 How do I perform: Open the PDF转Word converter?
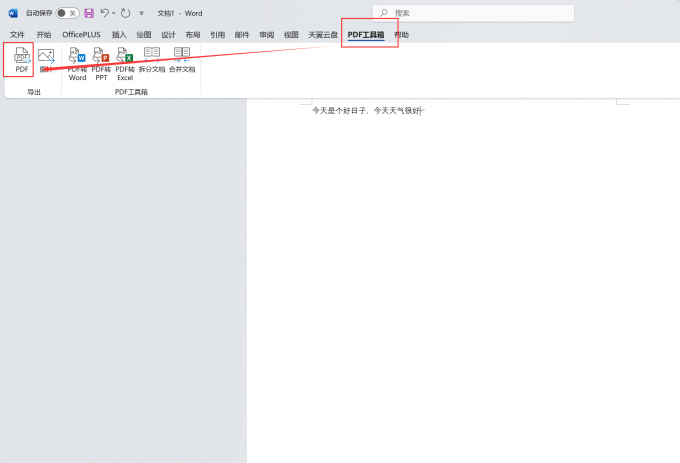pyautogui.click(x=77, y=64)
